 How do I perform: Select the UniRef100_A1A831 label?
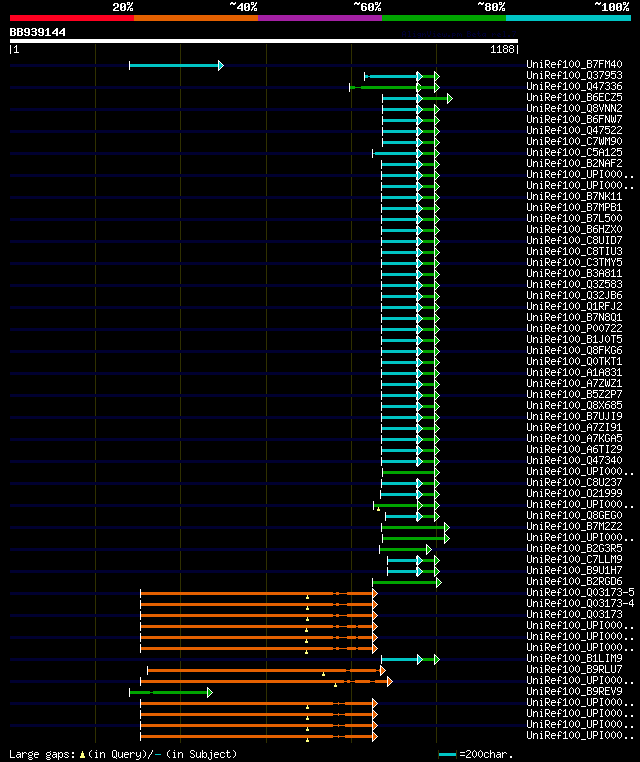click(574, 372)
